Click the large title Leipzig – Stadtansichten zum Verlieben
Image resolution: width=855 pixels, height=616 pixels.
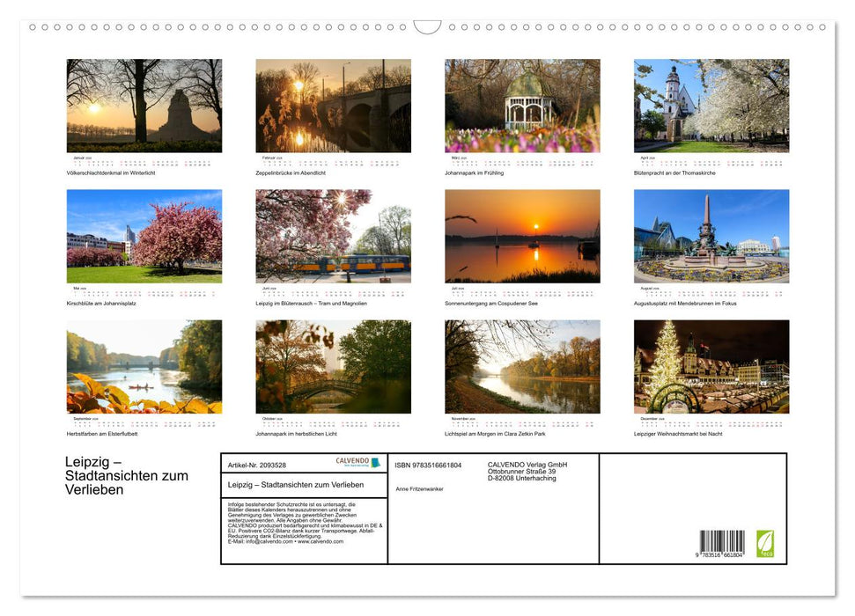(127, 476)
